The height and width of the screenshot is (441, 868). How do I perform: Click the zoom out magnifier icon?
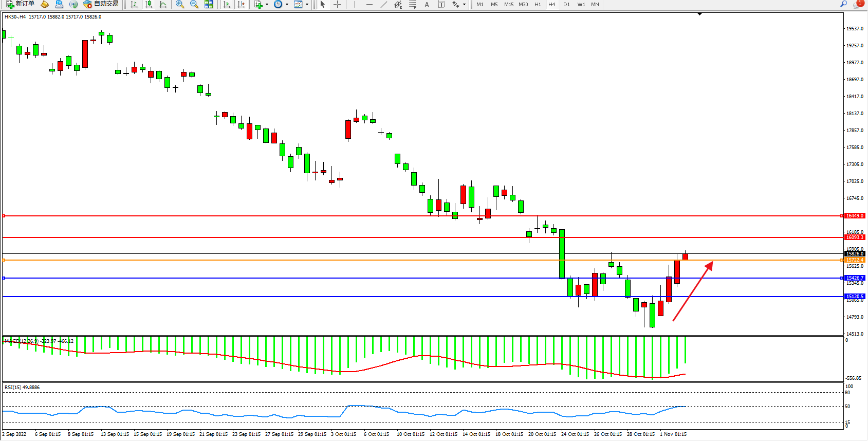tap(194, 4)
